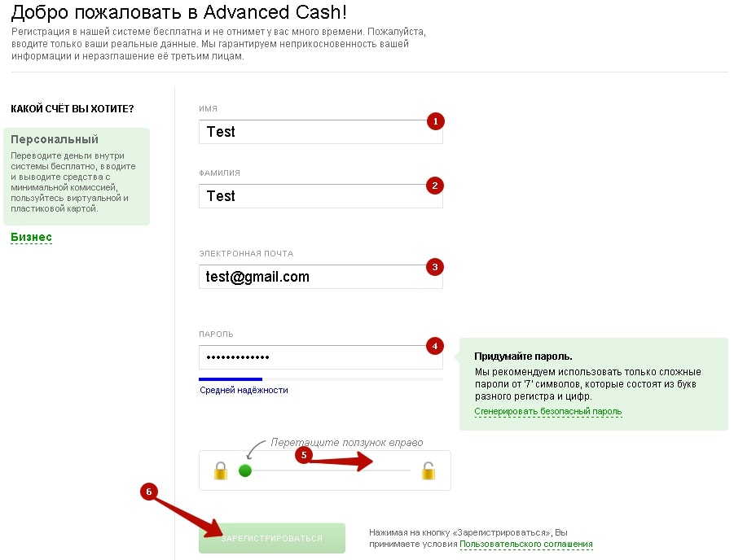This screenshot has height=560, width=734.
Task: Click the green slider handle
Action: click(245, 470)
